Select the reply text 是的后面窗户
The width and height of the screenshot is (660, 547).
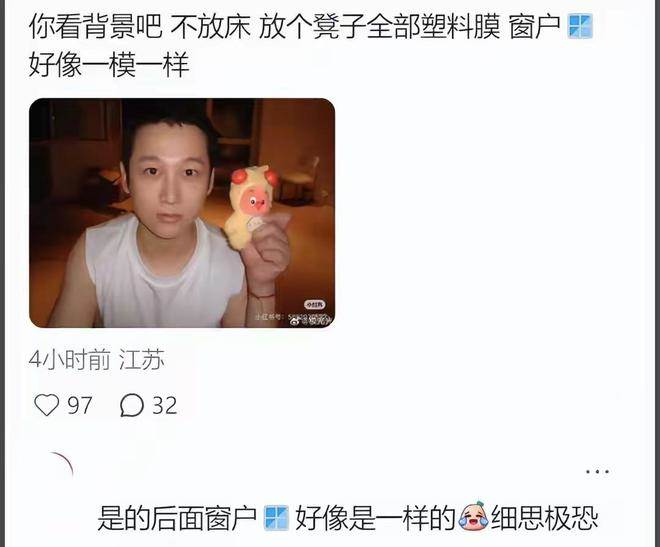pos(177,518)
